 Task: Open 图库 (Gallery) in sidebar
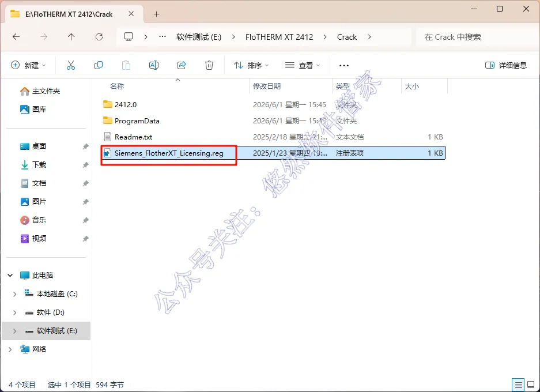(33, 109)
